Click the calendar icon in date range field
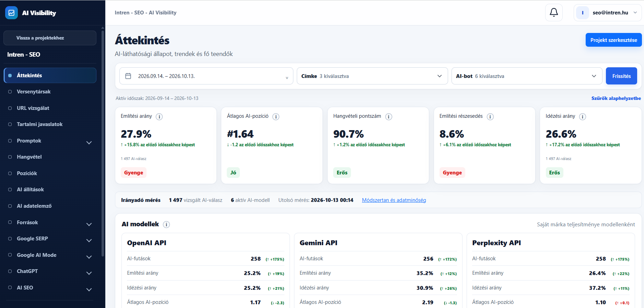Viewport: 644px width, 308px height. (128, 76)
